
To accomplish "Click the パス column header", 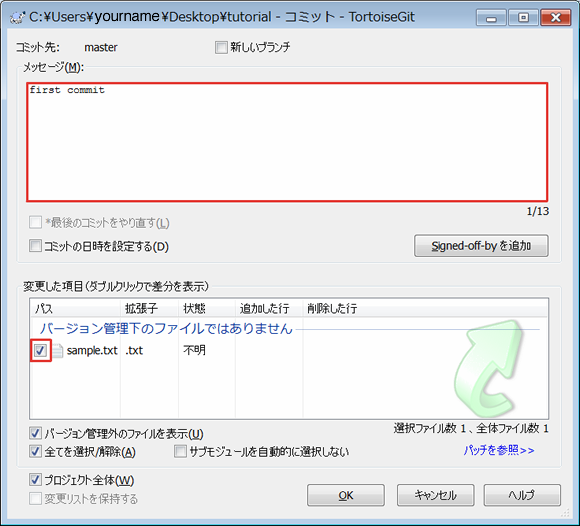I will [75, 308].
